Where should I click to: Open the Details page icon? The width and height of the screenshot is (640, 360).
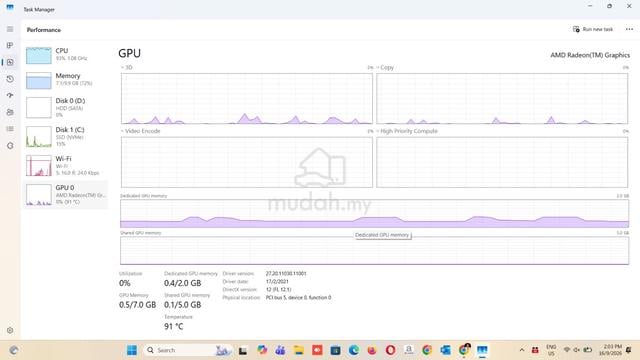click(x=10, y=129)
